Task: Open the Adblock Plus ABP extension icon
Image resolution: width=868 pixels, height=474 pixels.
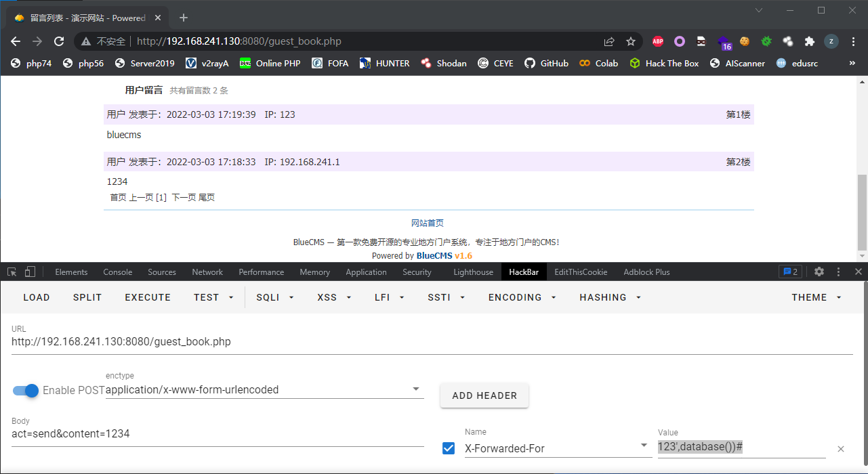Action: 658,41
